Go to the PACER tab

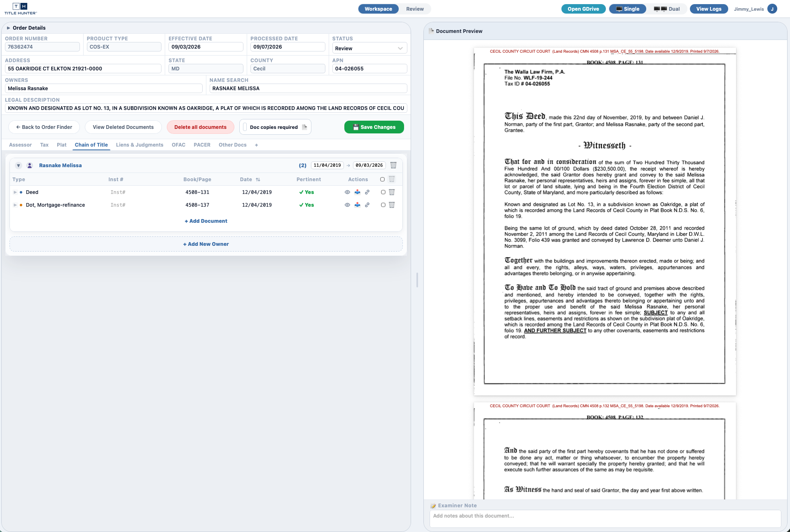point(202,145)
